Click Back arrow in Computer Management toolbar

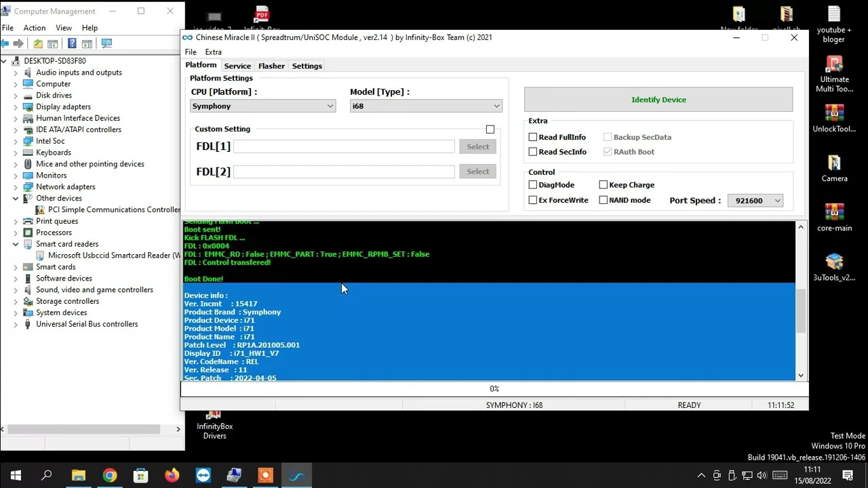click(5, 43)
